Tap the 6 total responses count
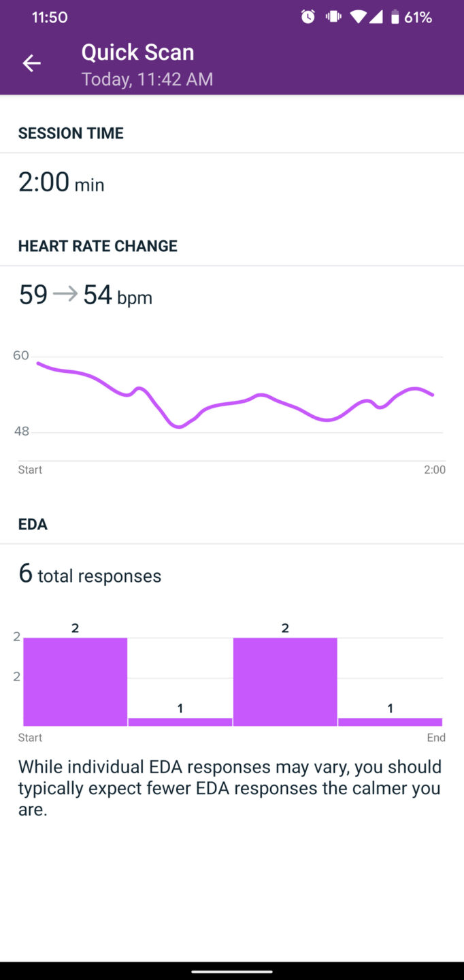Image resolution: width=464 pixels, height=980 pixels. 89,574
